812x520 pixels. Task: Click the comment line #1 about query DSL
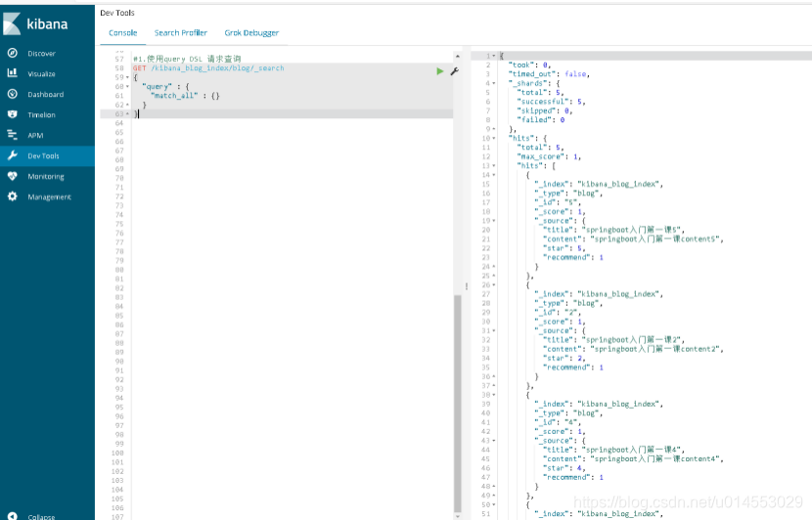click(x=187, y=59)
